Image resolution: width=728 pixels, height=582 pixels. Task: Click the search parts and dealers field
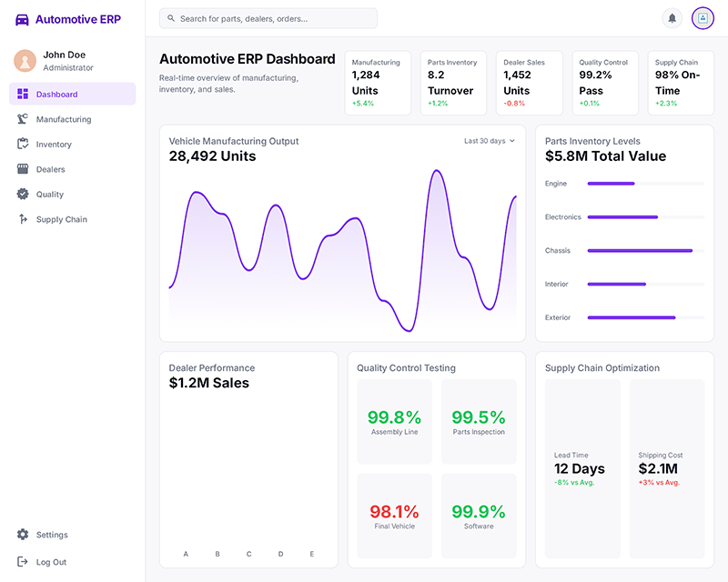point(268,17)
